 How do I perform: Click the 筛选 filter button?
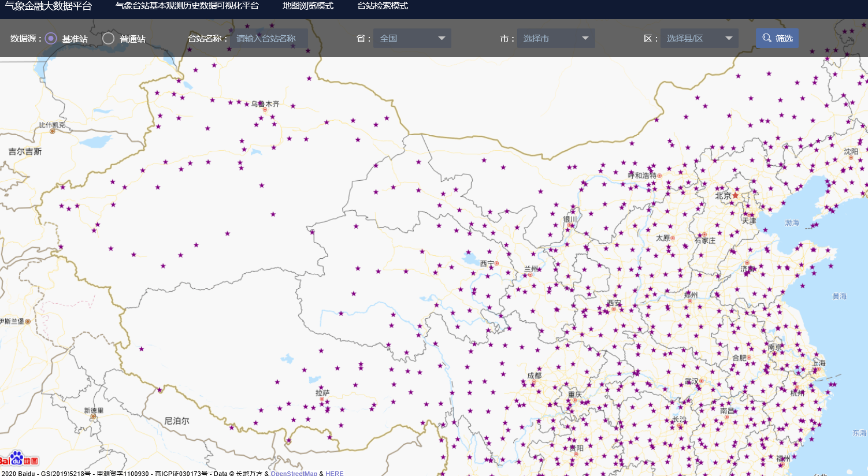coord(777,38)
